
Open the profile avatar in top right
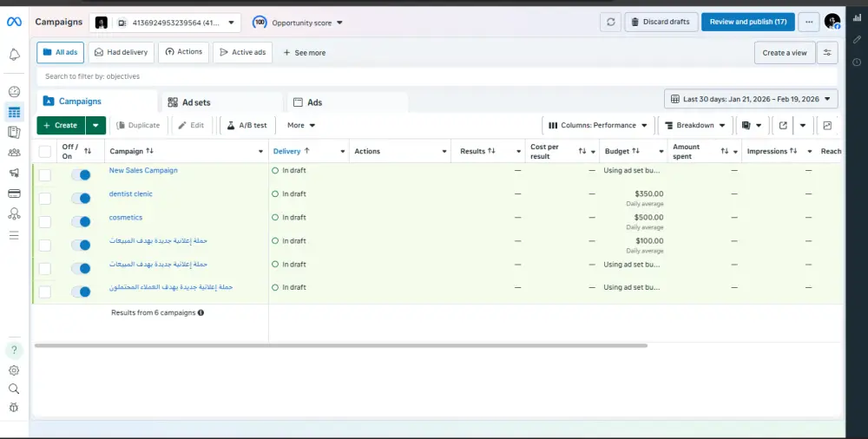click(x=832, y=22)
